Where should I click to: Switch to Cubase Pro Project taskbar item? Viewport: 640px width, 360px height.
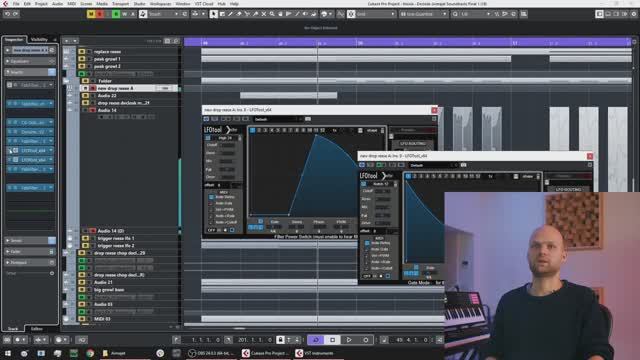pos(265,353)
